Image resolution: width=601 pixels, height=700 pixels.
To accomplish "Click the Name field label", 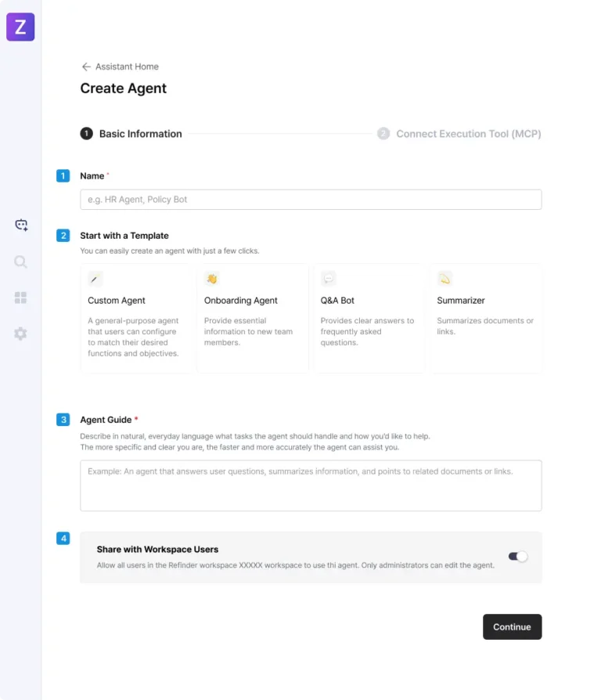I will [92, 176].
